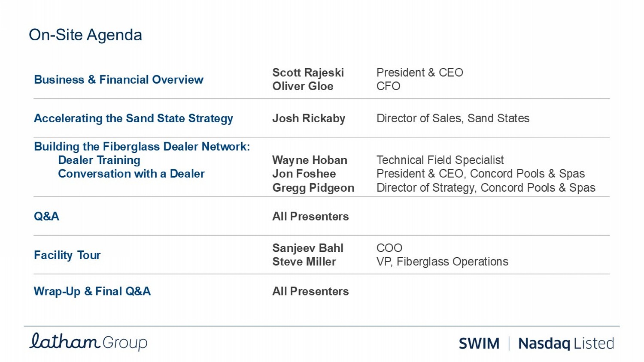The height and width of the screenshot is (362, 644).
Task: Click Wrap-Up & Final Q&A item
Action: [92, 291]
